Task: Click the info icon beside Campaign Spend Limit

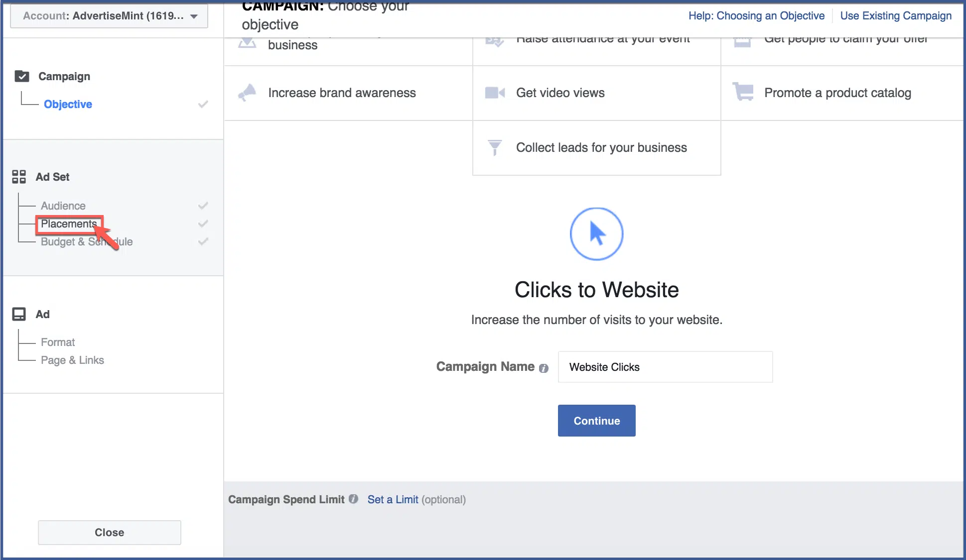Action: click(x=354, y=499)
